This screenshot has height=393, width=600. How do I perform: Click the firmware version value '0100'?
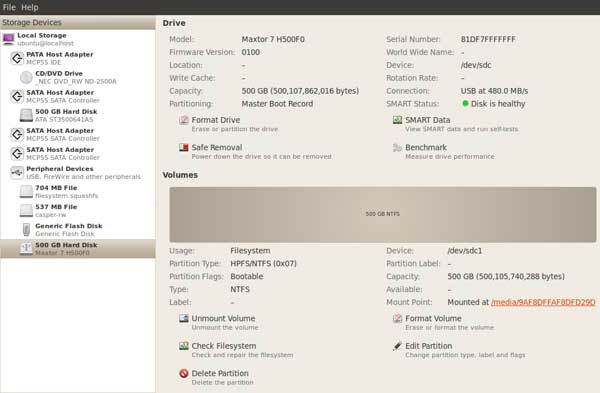click(x=251, y=52)
